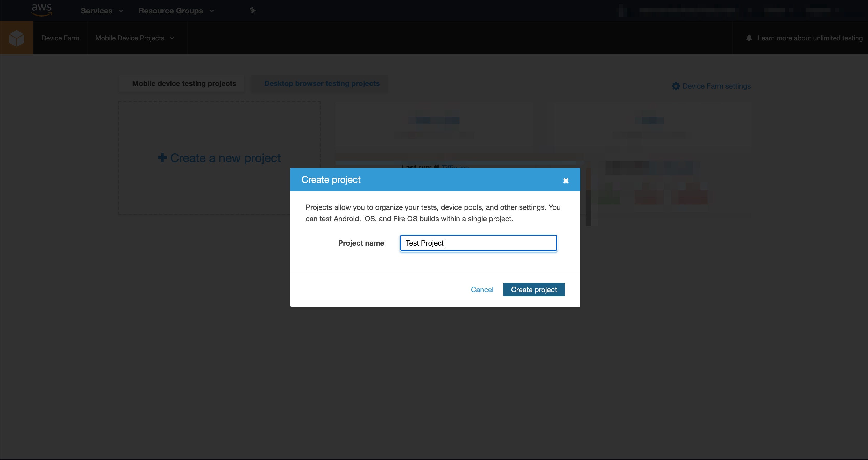Open Learn more about unlimited testing link
This screenshot has width=868, height=460.
(x=810, y=38)
